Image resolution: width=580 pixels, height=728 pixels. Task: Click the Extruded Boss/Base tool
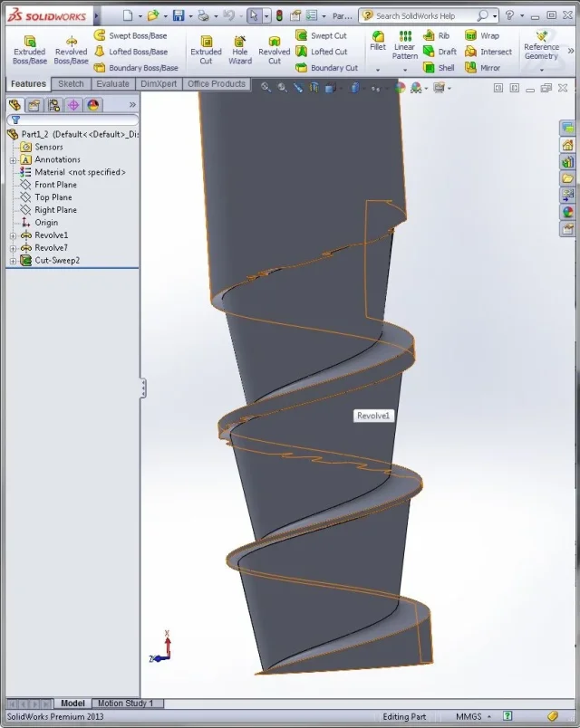tap(29, 51)
